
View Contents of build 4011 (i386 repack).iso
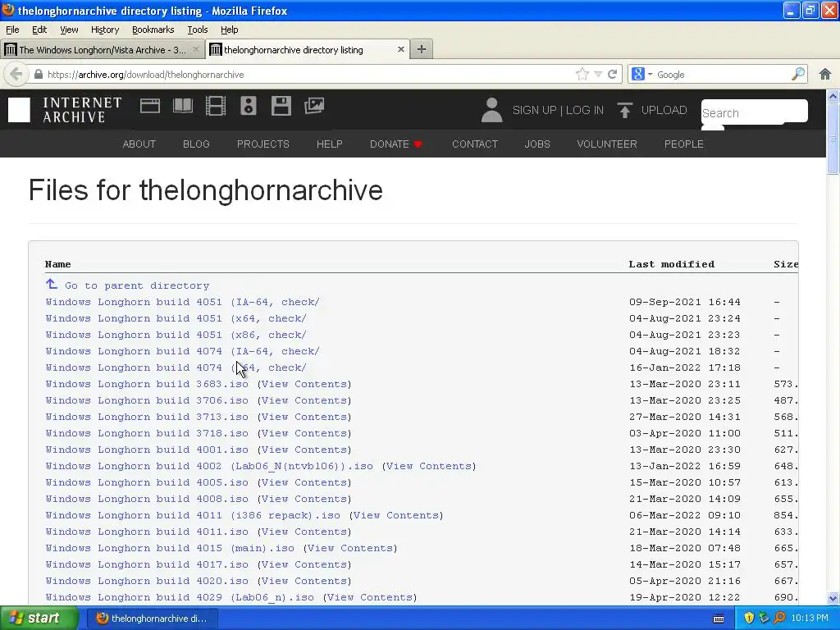point(396,515)
